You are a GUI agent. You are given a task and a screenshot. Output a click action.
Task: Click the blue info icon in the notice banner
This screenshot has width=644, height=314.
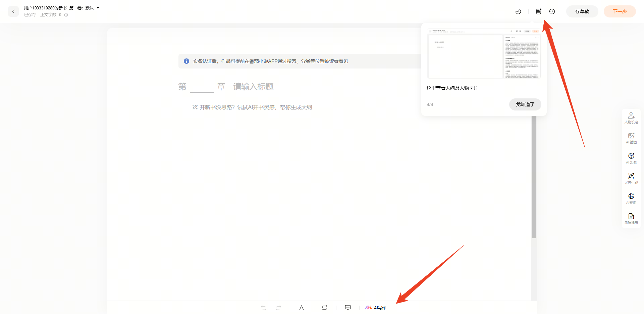[x=186, y=61]
